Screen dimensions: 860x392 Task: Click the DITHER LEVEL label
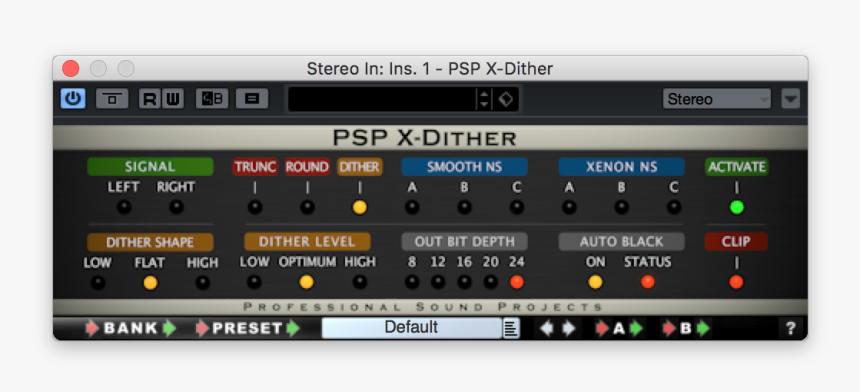point(307,242)
